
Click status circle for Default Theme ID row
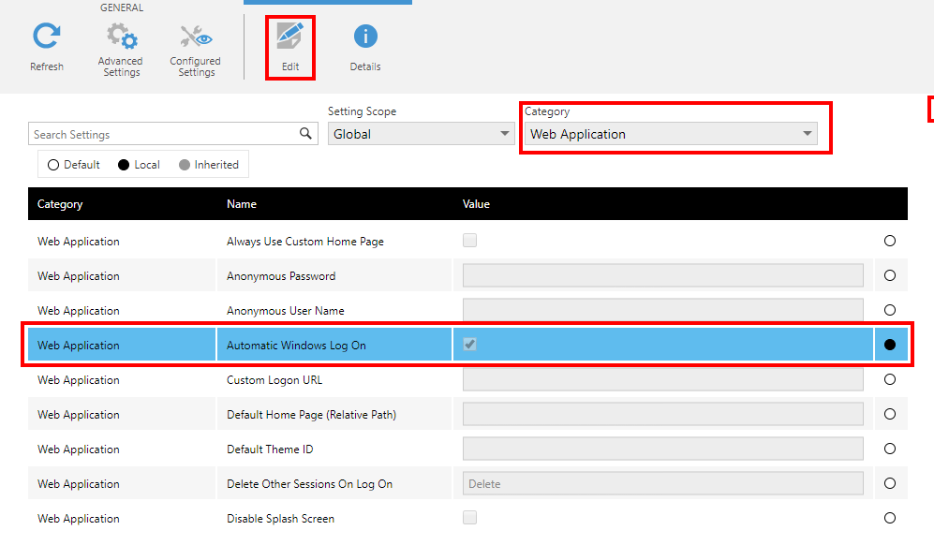[890, 449]
